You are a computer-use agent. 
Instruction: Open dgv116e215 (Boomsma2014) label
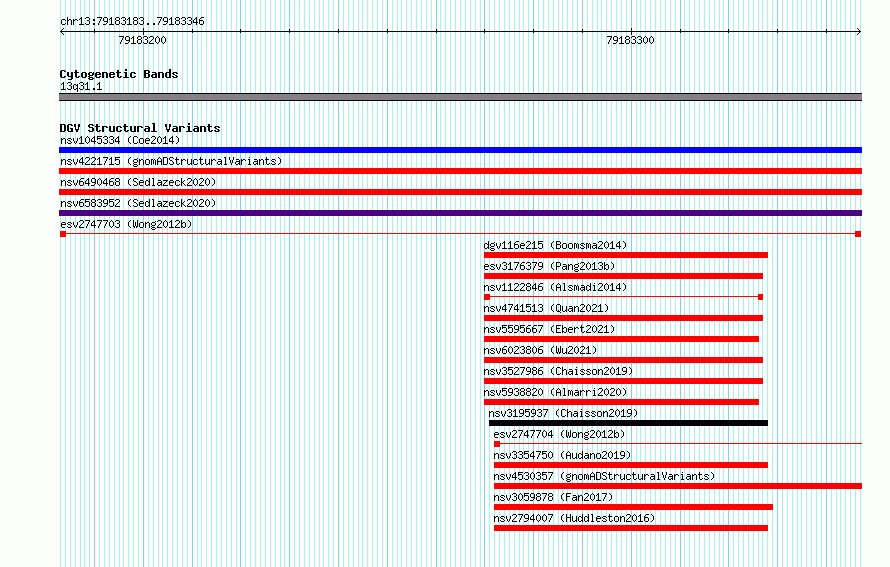pyautogui.click(x=555, y=245)
